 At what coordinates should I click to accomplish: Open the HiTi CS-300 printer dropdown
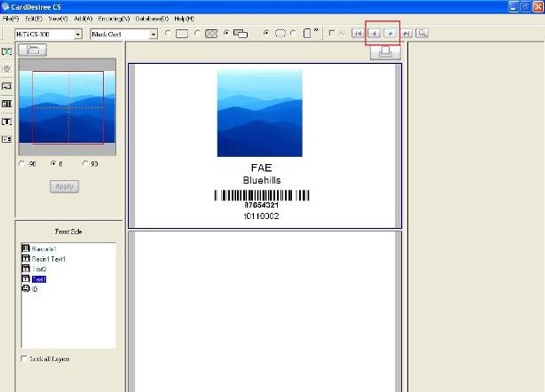click(78, 34)
